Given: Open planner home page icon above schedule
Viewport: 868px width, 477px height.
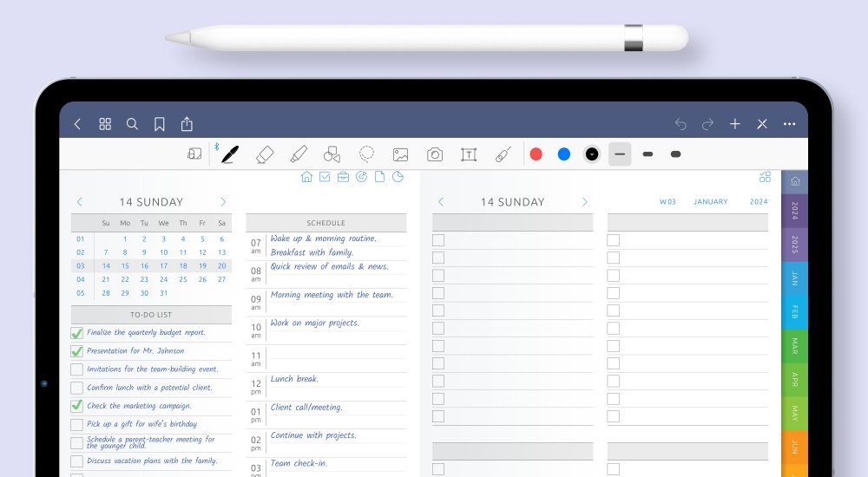Looking at the screenshot, I should pos(306,177).
